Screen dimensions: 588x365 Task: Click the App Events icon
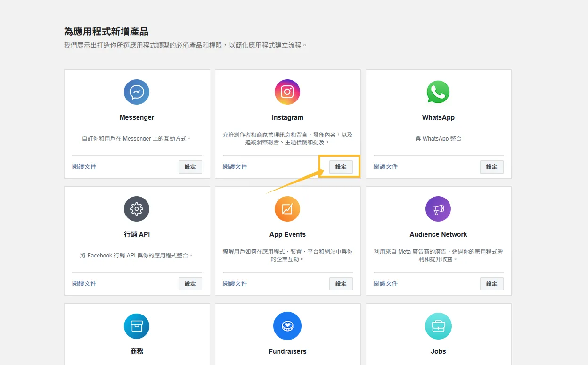coord(287,209)
